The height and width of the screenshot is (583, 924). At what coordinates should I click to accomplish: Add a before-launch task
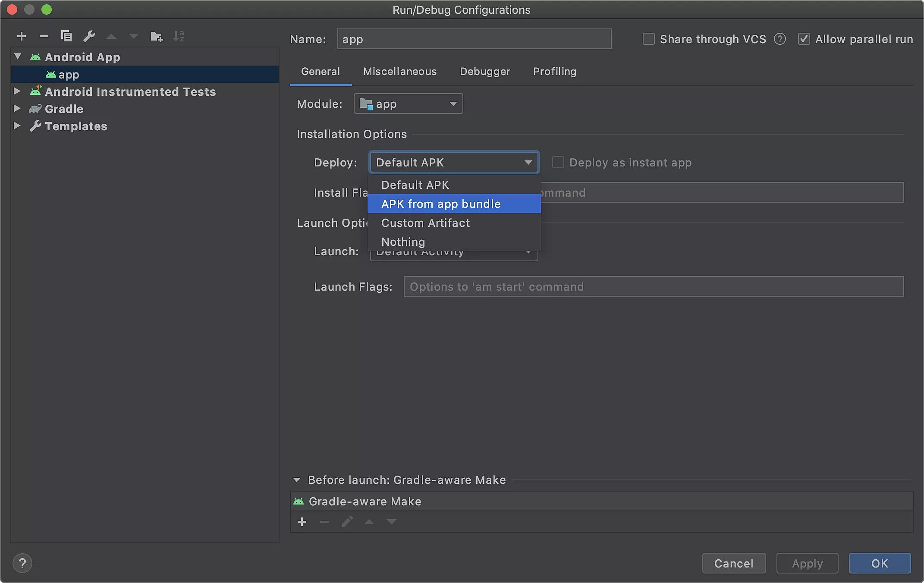point(302,522)
